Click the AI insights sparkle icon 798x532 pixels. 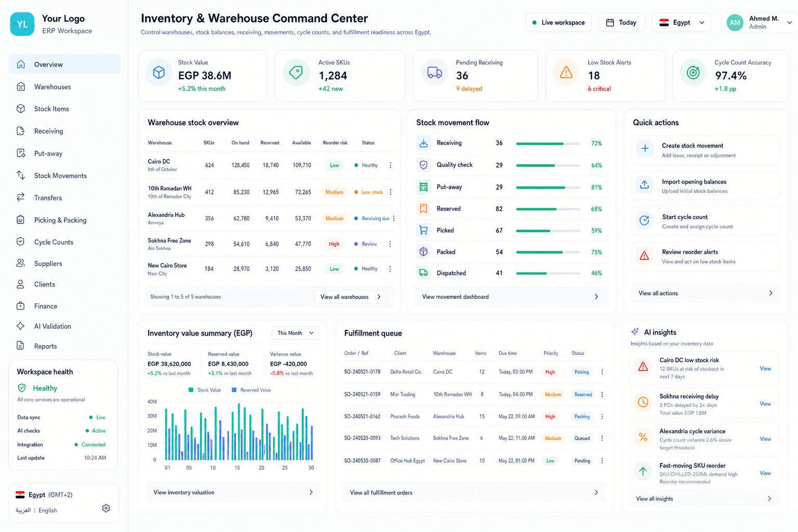point(635,331)
